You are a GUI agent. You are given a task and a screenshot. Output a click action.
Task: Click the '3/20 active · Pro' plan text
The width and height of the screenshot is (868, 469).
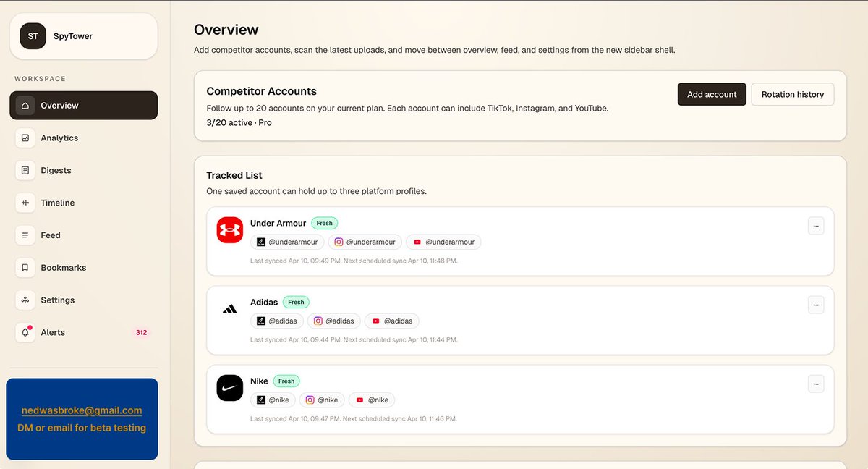point(239,123)
